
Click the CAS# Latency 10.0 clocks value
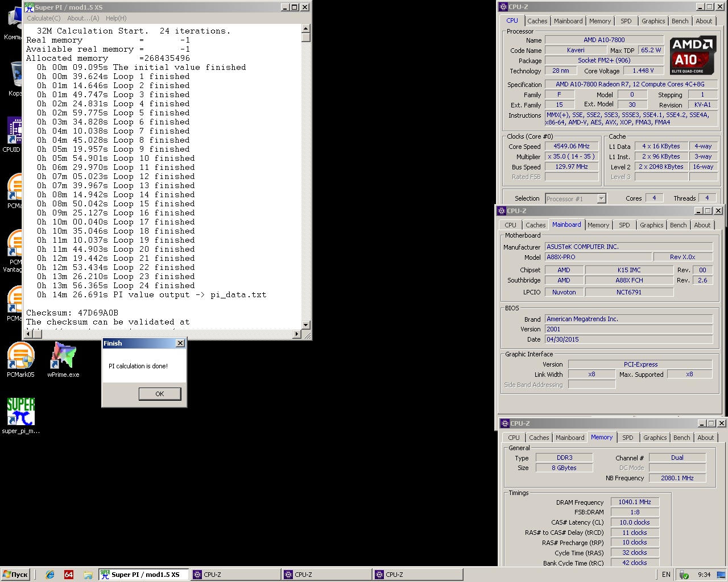click(635, 522)
